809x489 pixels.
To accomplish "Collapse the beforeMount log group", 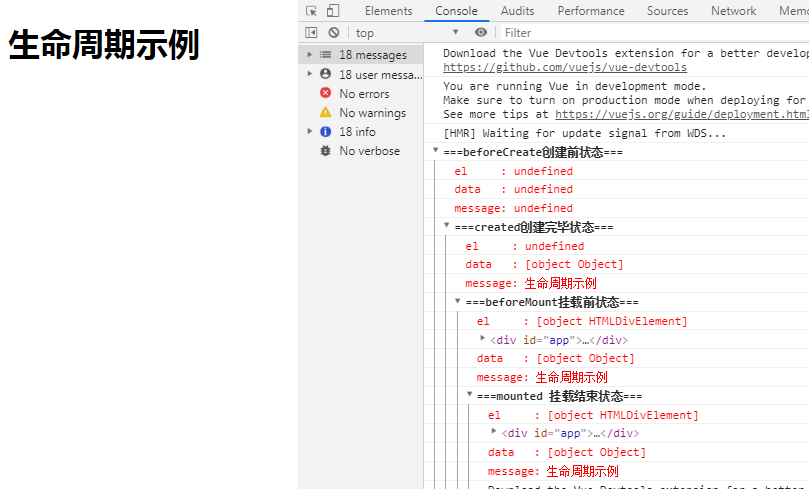I will click(458, 301).
